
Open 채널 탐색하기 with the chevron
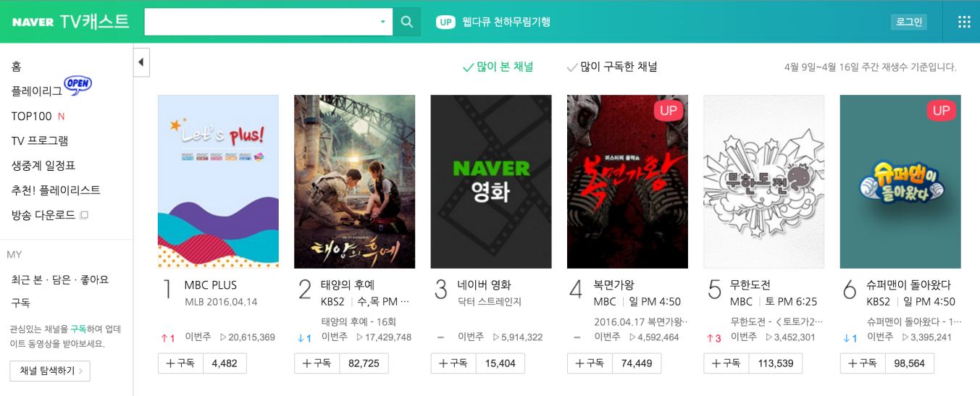pos(50,371)
